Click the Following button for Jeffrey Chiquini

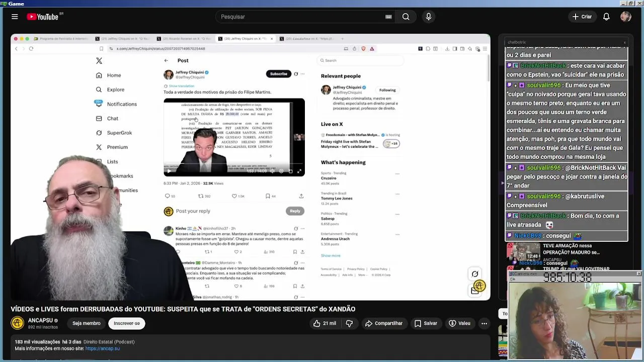[x=387, y=90]
